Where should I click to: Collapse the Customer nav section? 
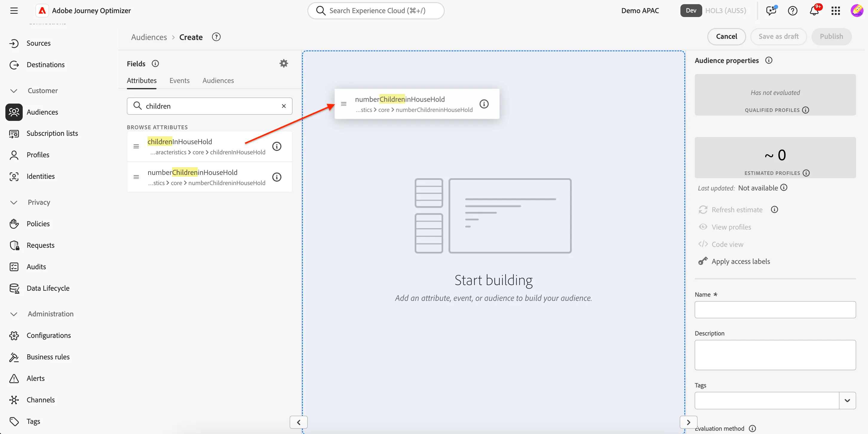pyautogui.click(x=13, y=91)
